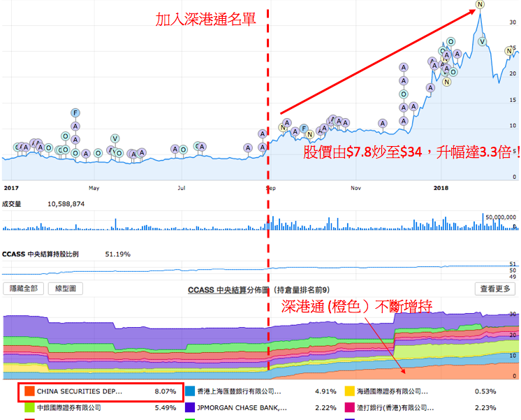Viewport: 521px width, 420px height.
Task: Click the blue 香港上海匯豐銀行 color swatch
Action: point(189,392)
